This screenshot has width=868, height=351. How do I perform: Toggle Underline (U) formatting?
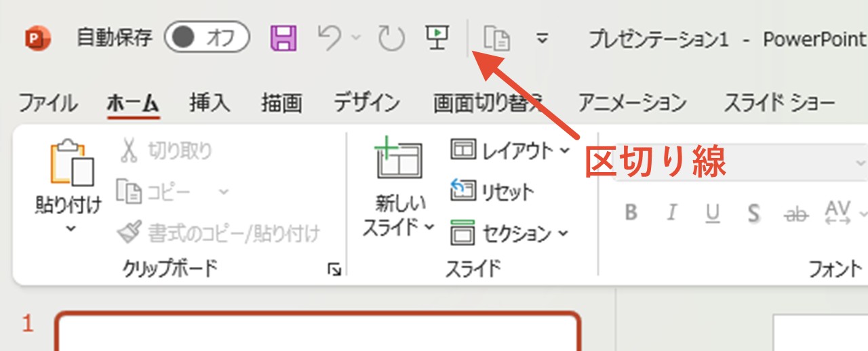(x=712, y=213)
